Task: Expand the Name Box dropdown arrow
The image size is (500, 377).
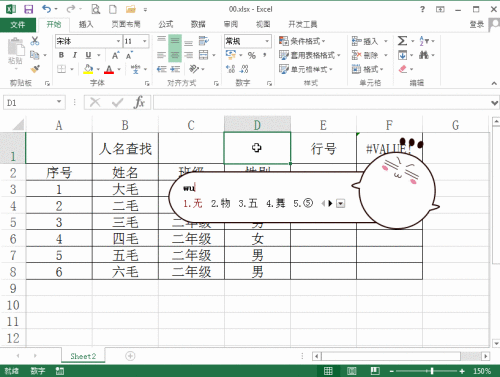Action: 59,102
